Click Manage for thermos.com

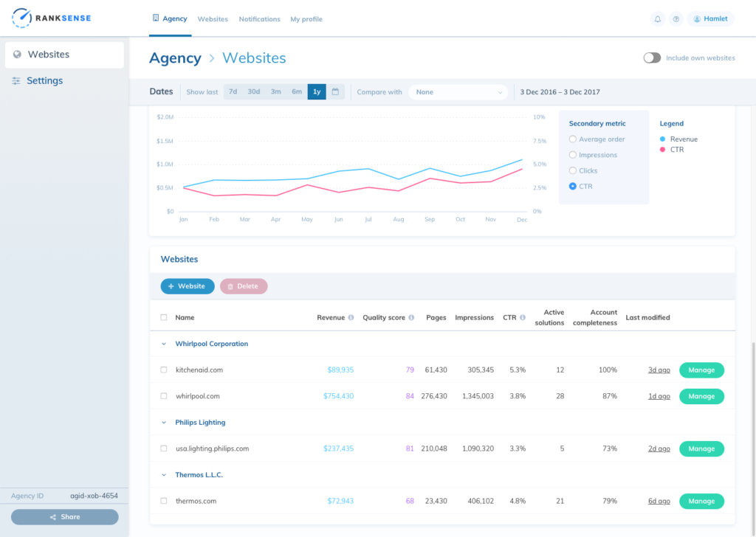pyautogui.click(x=701, y=501)
